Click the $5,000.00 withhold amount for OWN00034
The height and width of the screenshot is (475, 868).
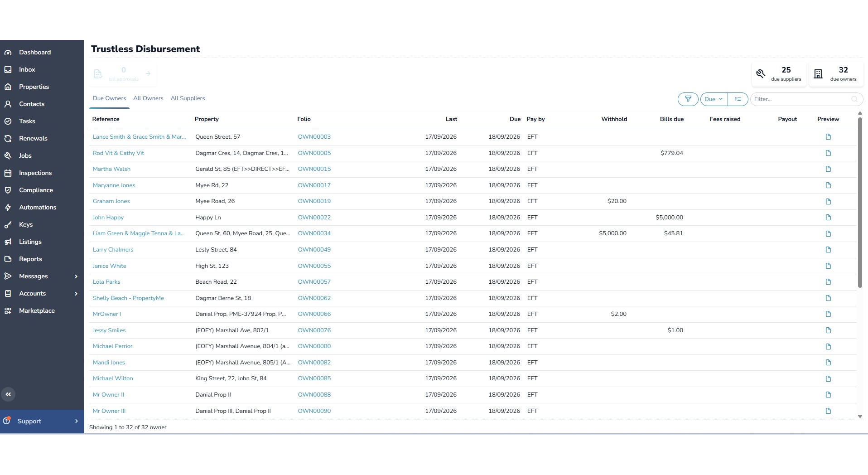tap(612, 233)
